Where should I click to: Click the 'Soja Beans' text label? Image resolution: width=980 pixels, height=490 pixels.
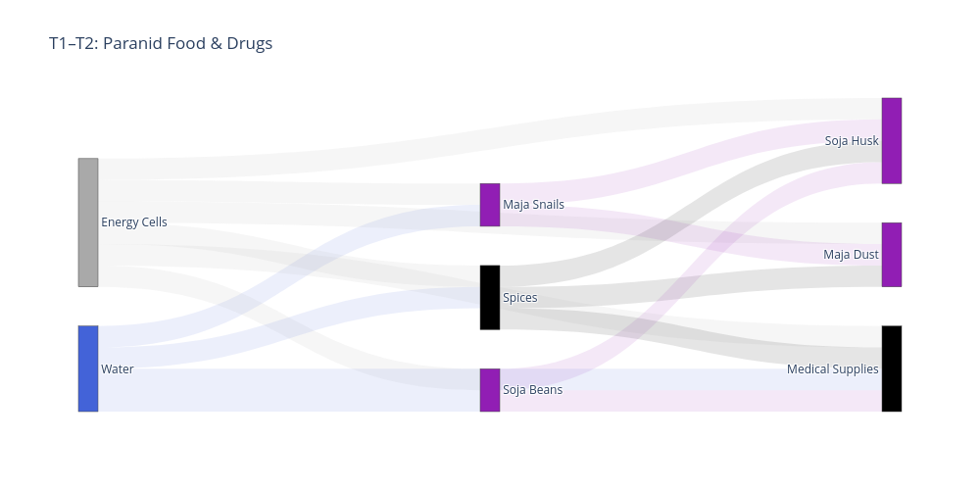pos(532,390)
